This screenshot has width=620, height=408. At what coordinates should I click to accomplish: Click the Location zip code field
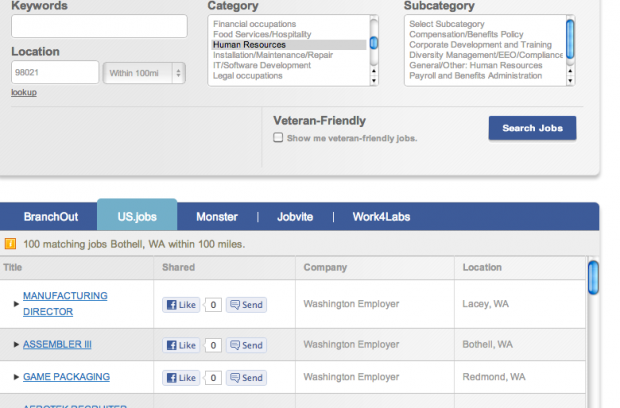(x=55, y=72)
